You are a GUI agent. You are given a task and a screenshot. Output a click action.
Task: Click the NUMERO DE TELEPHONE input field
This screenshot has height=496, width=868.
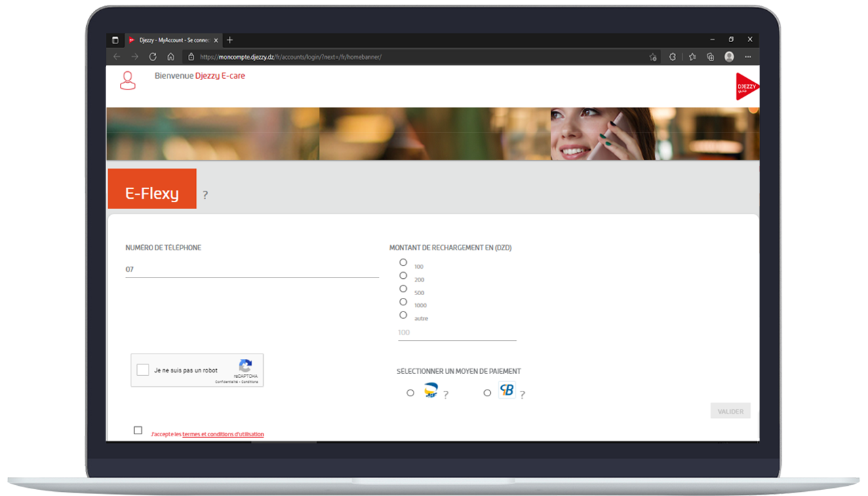(252, 269)
